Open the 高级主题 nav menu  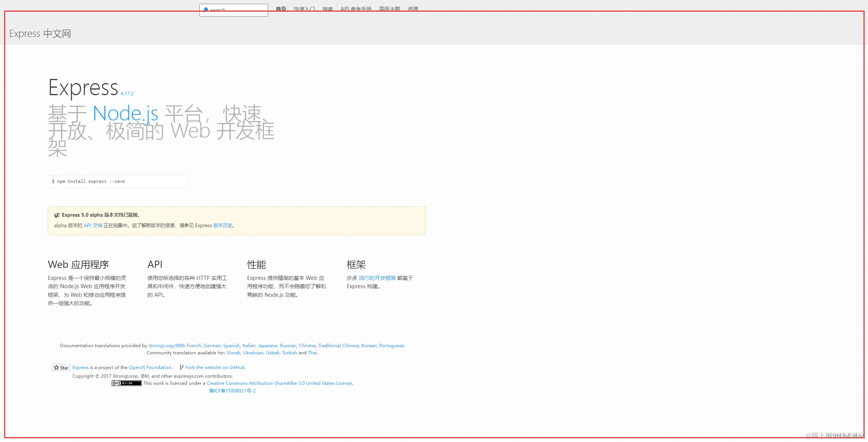[x=389, y=8]
